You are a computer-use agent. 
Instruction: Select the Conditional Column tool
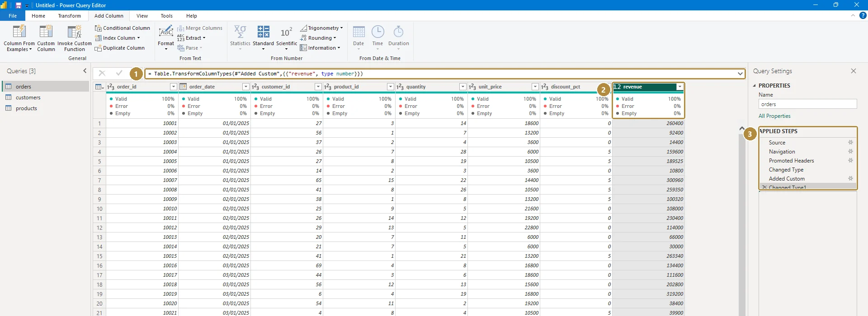[122, 28]
